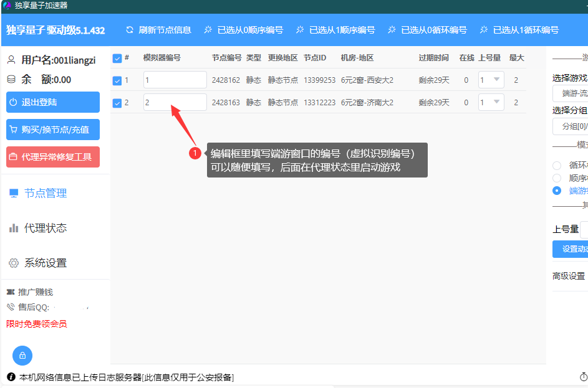588x388 pixels.
Task: Click the 机房-地区 column header
Action: (357, 58)
